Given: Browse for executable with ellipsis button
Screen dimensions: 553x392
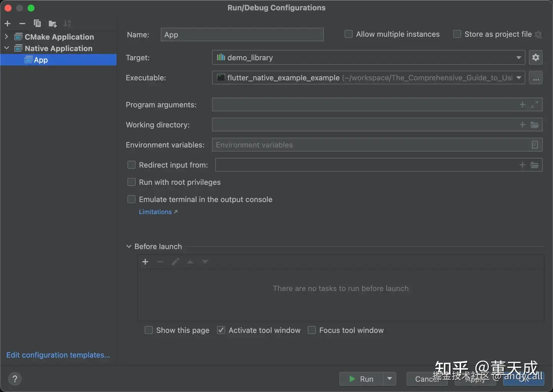Looking at the screenshot, I should [536, 78].
